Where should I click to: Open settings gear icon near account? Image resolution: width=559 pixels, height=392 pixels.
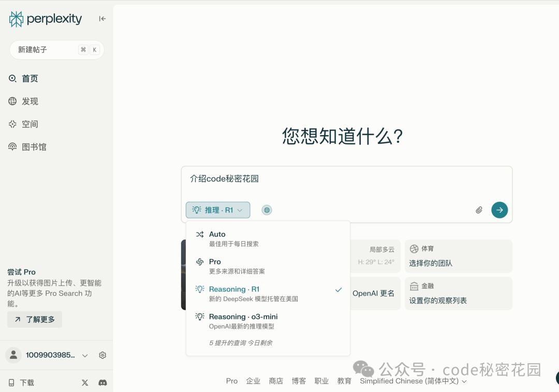(102, 355)
